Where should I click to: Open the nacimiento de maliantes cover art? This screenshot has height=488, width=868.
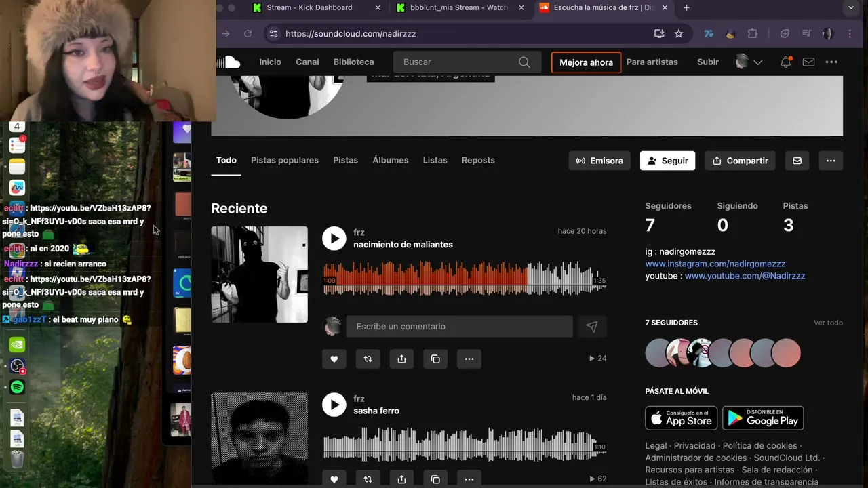pyautogui.click(x=259, y=274)
